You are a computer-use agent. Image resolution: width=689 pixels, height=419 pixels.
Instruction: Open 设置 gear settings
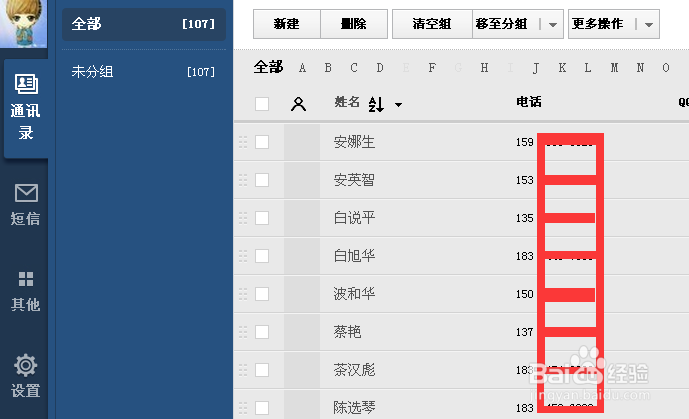26,375
